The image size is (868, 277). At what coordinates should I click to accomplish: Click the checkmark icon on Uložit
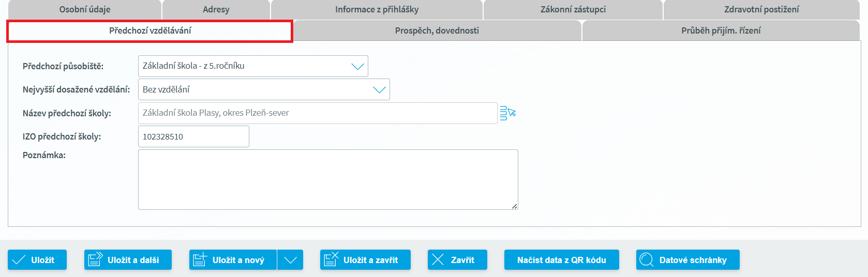19,260
